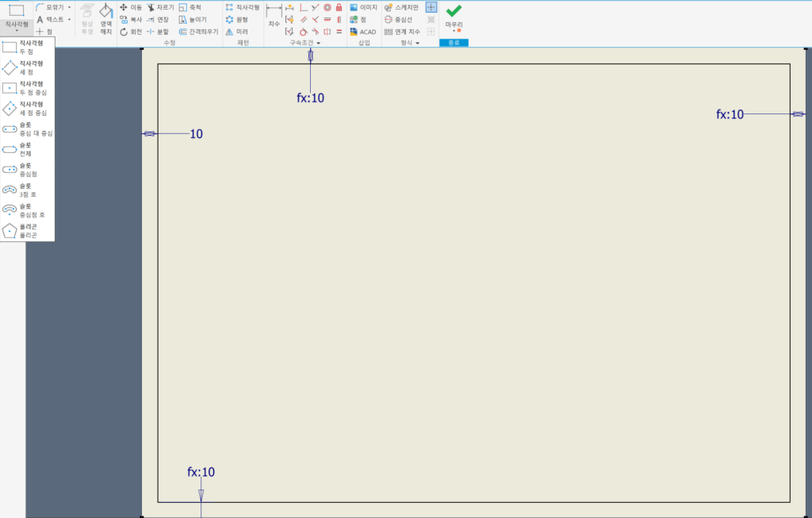Image resolution: width=812 pixels, height=518 pixels.
Task: Select the 모깎기 fillet tool
Action: coord(50,7)
